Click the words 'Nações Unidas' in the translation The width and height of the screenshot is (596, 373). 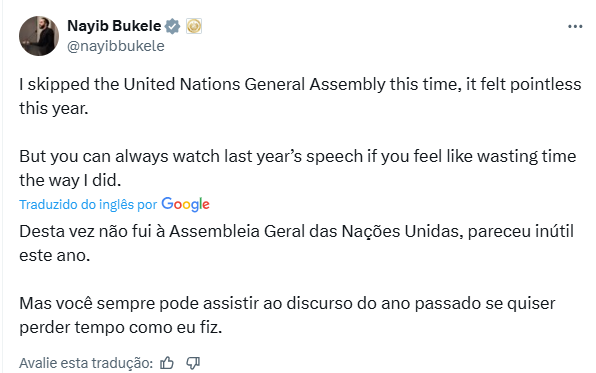402,231
